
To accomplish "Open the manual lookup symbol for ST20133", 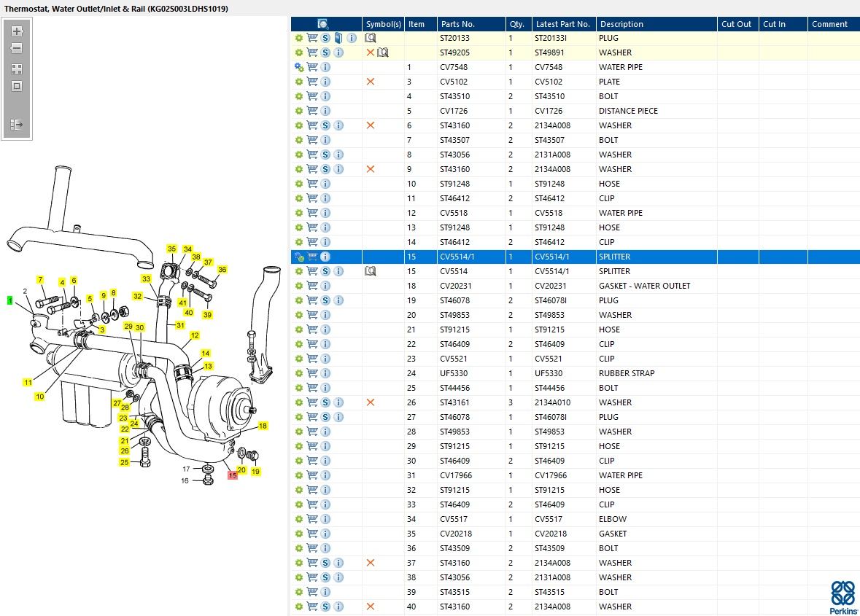I will tap(371, 38).
